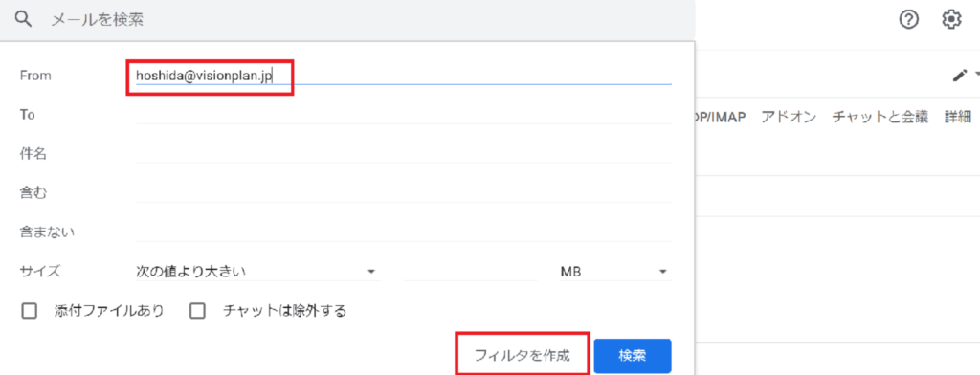Image resolution: width=980 pixels, height=375 pixels.
Task: Tick the 添付ファイルあり checkbox
Action: click(30, 311)
